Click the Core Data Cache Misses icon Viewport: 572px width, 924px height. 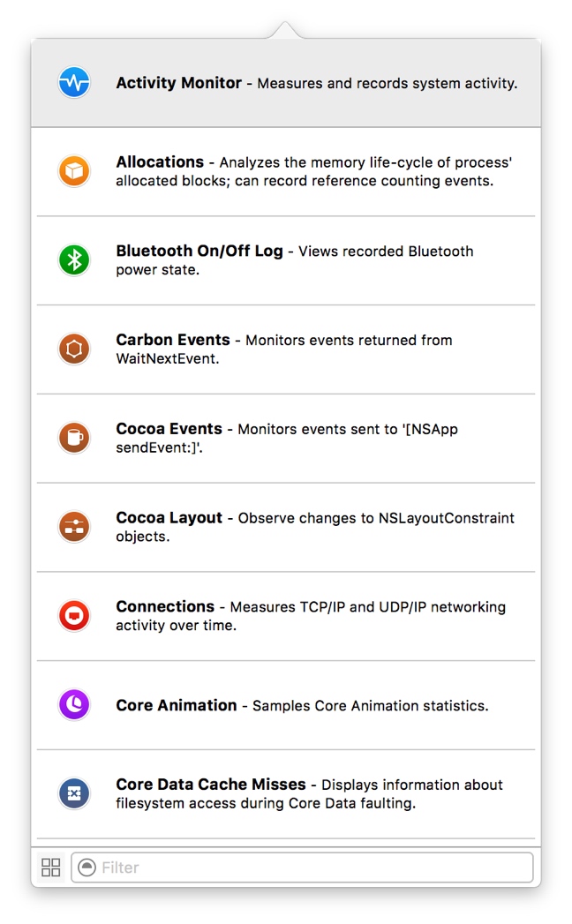[74, 793]
